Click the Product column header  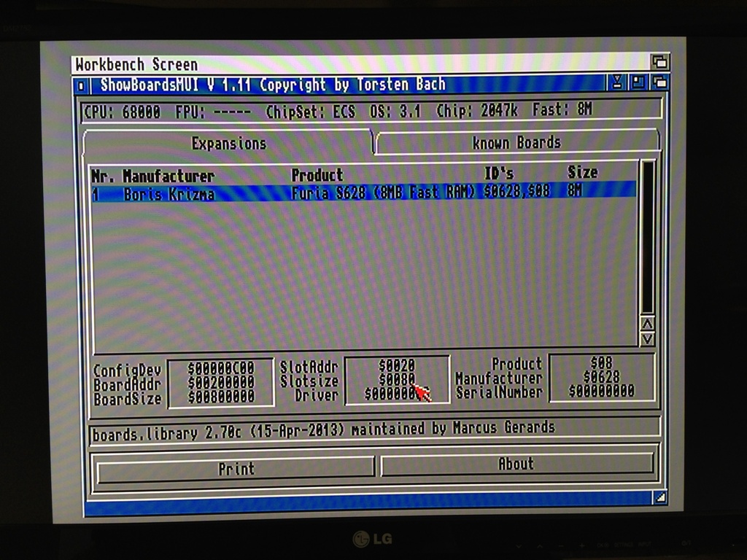[317, 175]
